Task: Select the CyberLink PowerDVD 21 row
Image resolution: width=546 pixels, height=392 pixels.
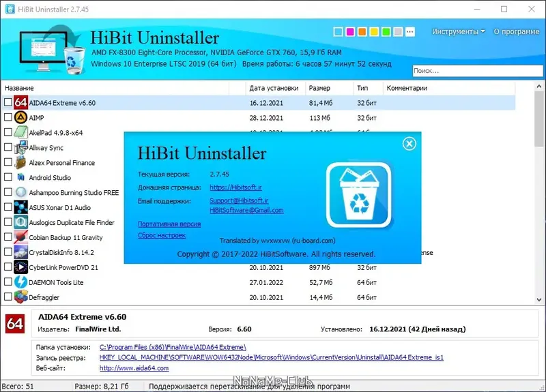Action: (x=259, y=267)
